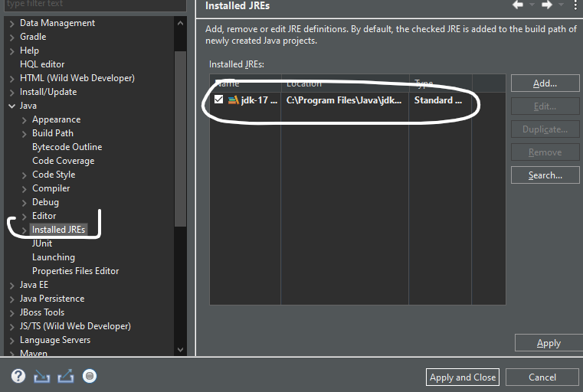The height and width of the screenshot is (392, 583).
Task: Expand the Build Path node
Action: pyautogui.click(x=25, y=133)
